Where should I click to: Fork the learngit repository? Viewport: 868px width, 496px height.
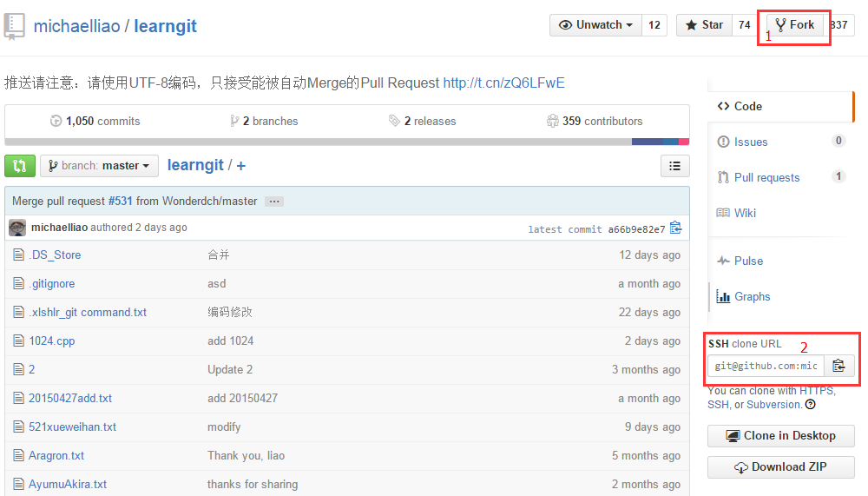coord(794,25)
